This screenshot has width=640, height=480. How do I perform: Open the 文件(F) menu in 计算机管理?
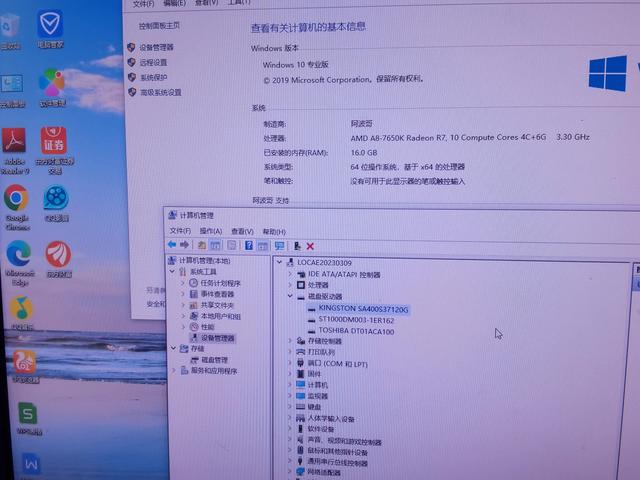(180, 231)
